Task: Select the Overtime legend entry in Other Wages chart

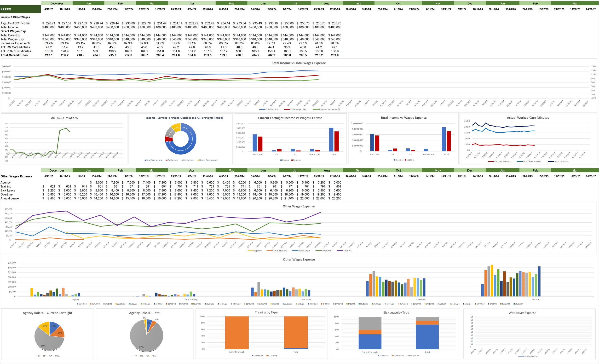Action: tap(326, 251)
